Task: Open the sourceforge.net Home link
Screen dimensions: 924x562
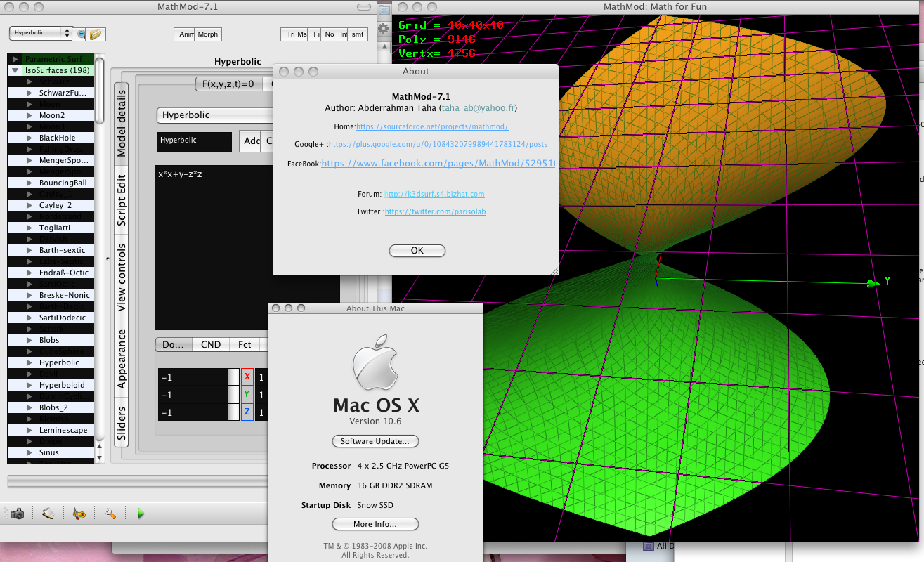Action: click(432, 126)
